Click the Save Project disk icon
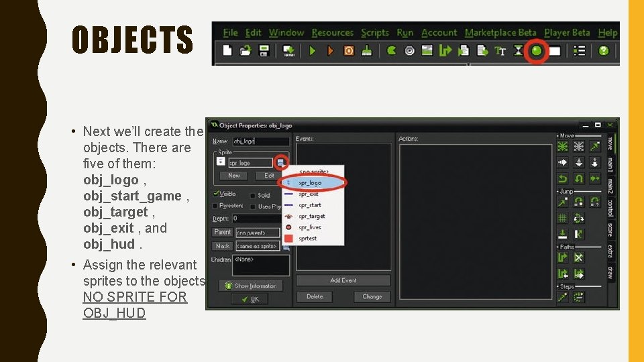 pyautogui.click(x=264, y=50)
